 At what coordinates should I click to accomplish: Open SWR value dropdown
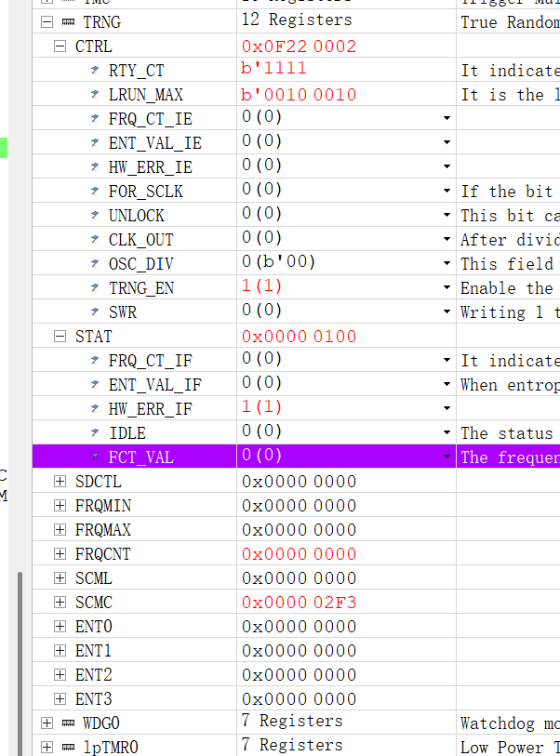(x=447, y=312)
